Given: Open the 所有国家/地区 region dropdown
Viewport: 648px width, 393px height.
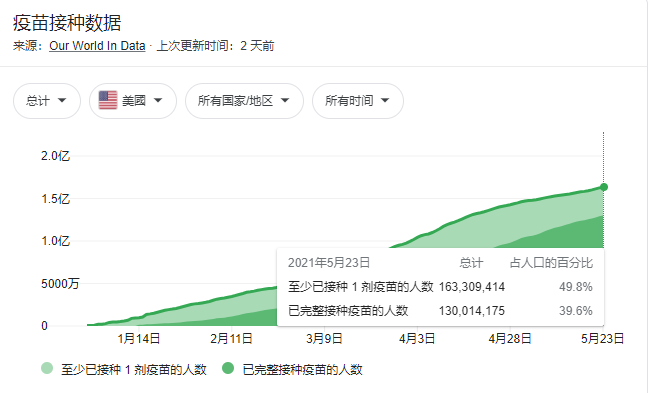Looking at the screenshot, I should pos(244,101).
